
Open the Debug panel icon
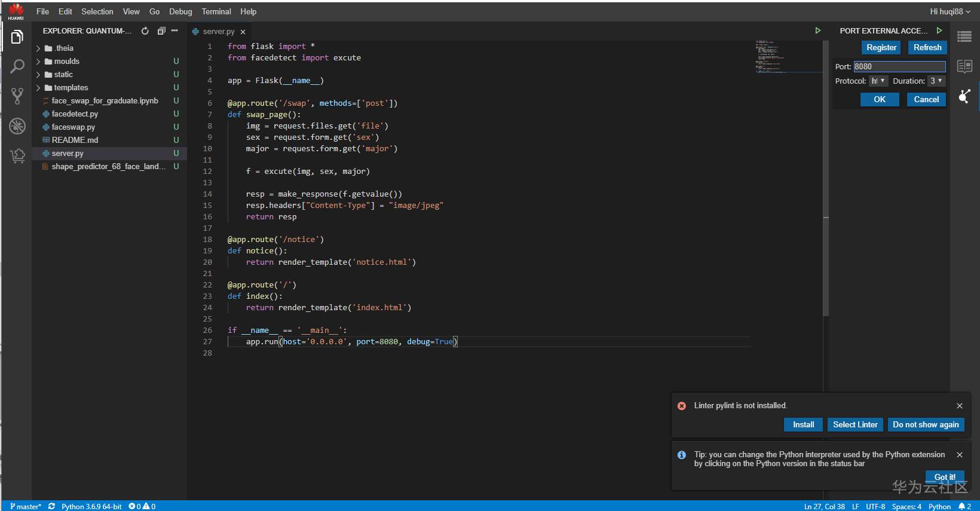pos(17,126)
